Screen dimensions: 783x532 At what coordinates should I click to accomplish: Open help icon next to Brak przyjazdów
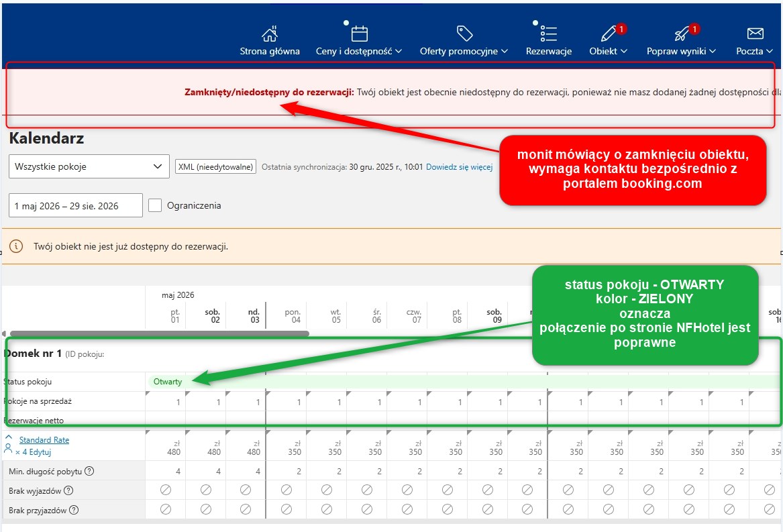74,510
